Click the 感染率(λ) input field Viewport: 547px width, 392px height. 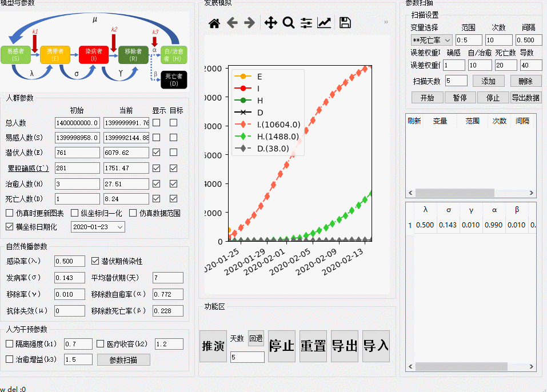click(69, 261)
